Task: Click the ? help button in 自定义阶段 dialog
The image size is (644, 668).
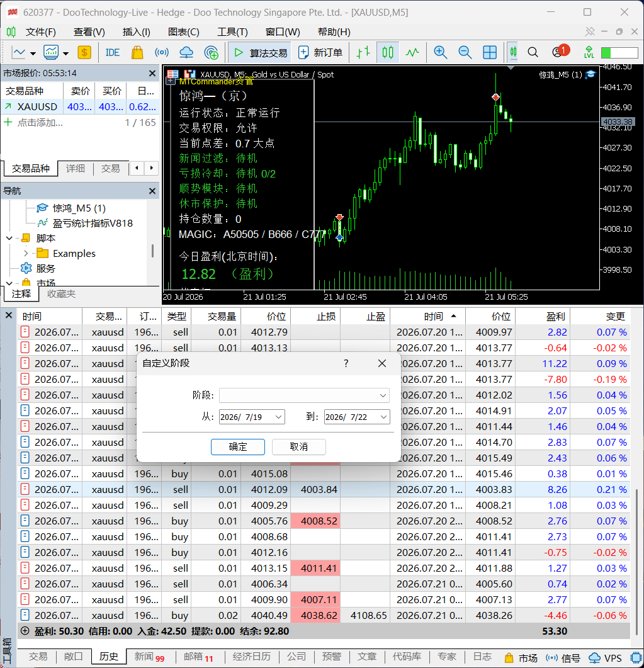Action: 346,363
